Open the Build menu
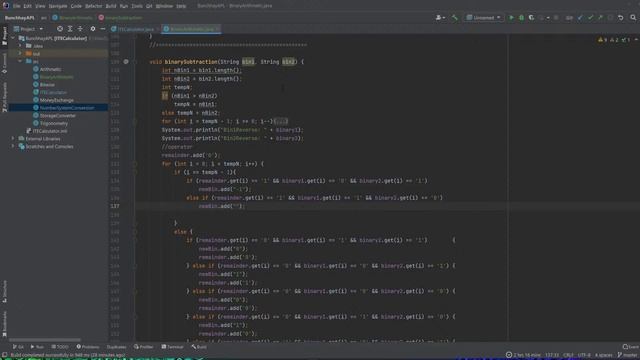Image resolution: width=640 pixels, height=360 pixels. pyautogui.click(x=111, y=6)
